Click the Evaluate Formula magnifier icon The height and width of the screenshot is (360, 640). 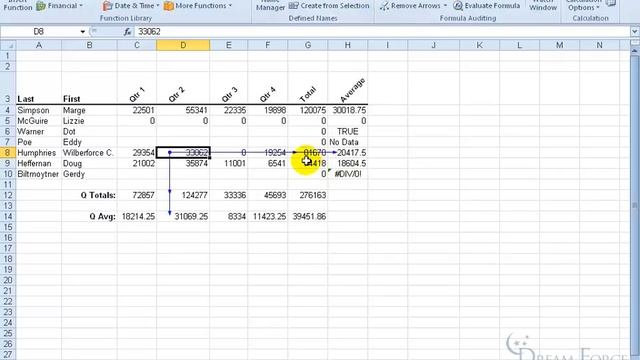click(x=458, y=6)
